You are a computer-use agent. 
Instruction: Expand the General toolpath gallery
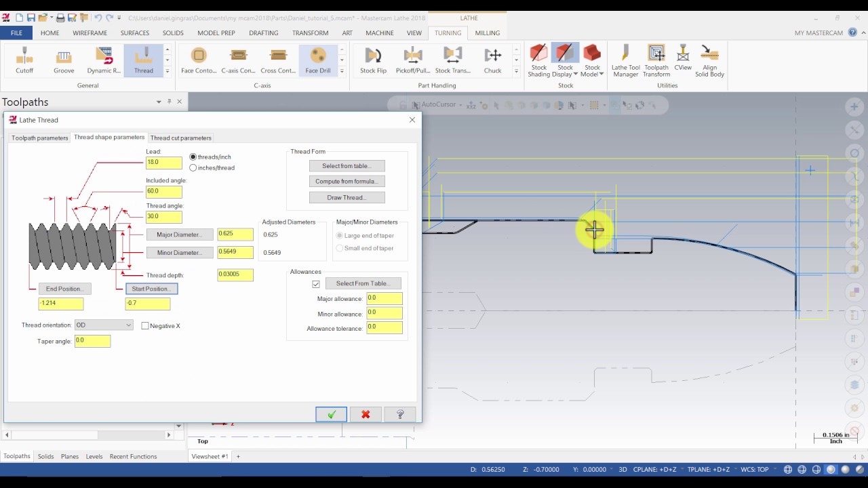coord(167,71)
